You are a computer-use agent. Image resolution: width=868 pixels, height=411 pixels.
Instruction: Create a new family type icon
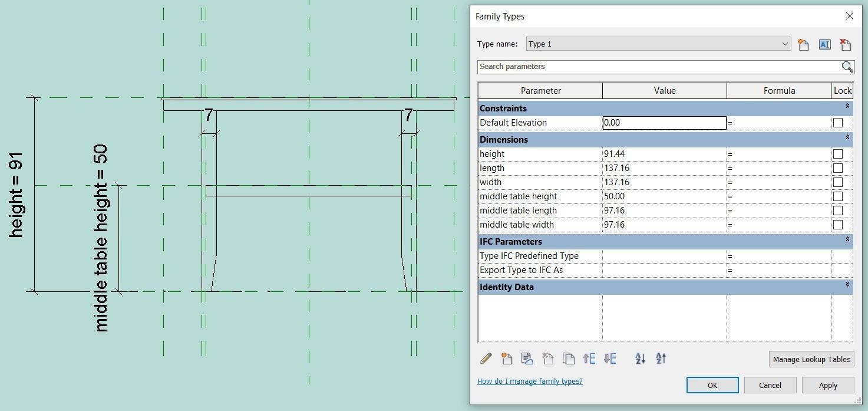803,44
